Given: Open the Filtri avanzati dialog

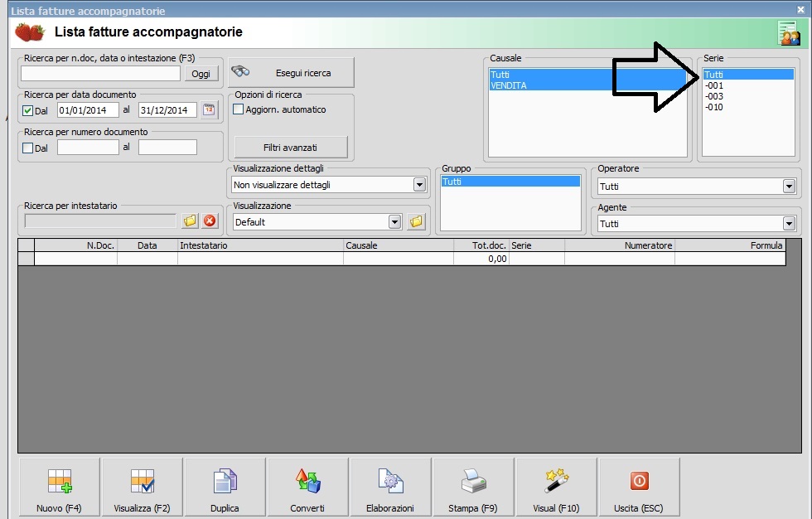Looking at the screenshot, I should [x=291, y=148].
